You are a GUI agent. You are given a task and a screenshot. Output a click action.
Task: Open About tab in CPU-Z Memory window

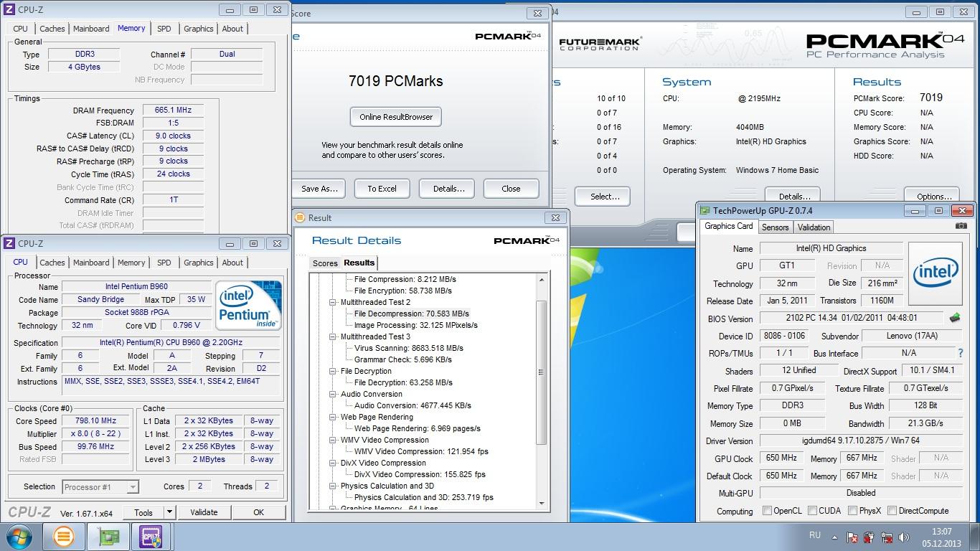coord(232,29)
